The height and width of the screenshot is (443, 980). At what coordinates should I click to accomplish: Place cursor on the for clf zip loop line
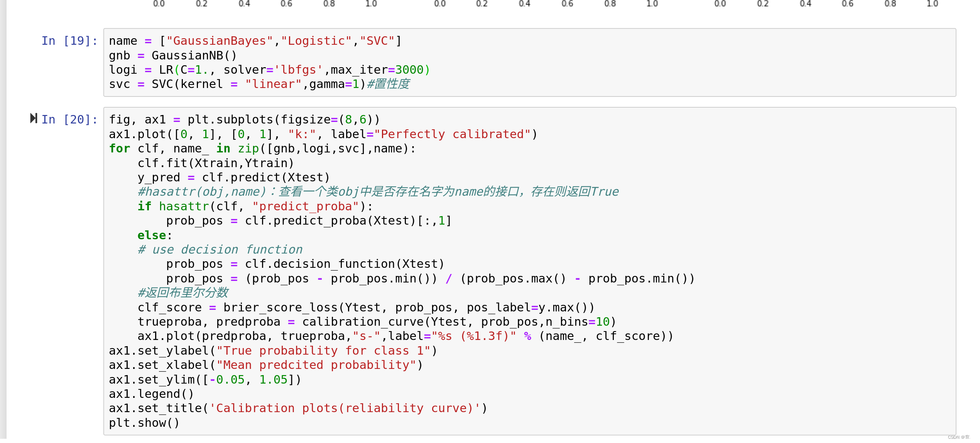coord(262,149)
